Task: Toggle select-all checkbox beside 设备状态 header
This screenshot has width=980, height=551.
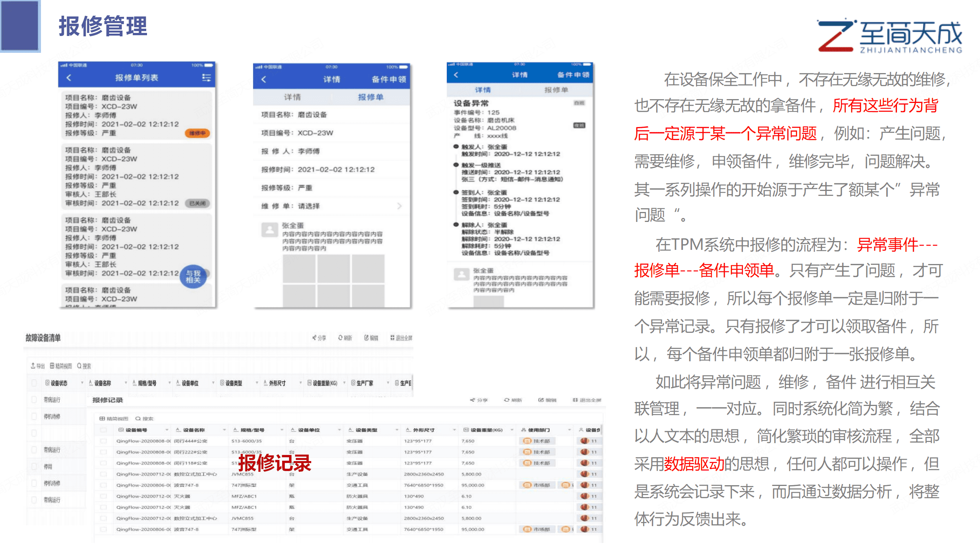Action: click(34, 383)
